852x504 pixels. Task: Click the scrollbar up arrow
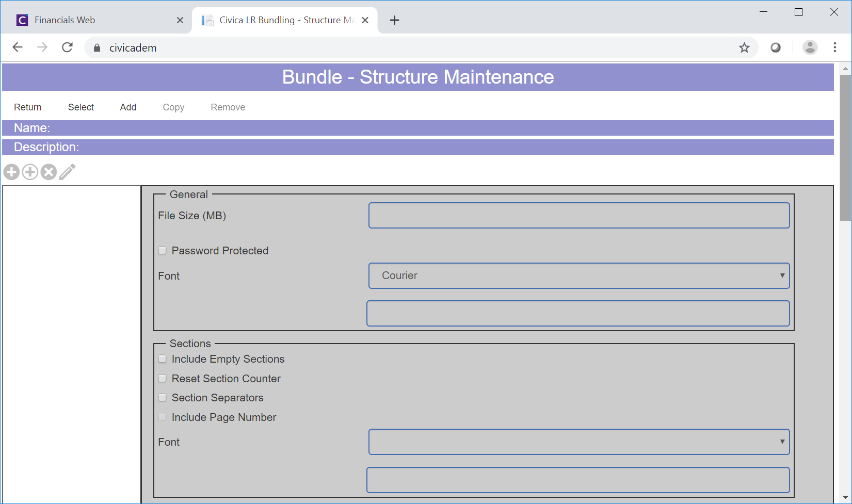[845, 69]
